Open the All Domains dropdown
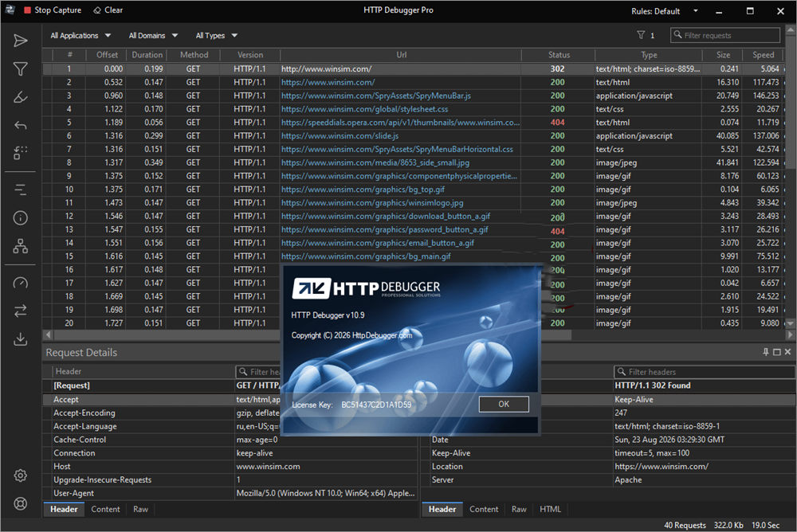Viewport: 797px width, 532px height. pyautogui.click(x=153, y=36)
